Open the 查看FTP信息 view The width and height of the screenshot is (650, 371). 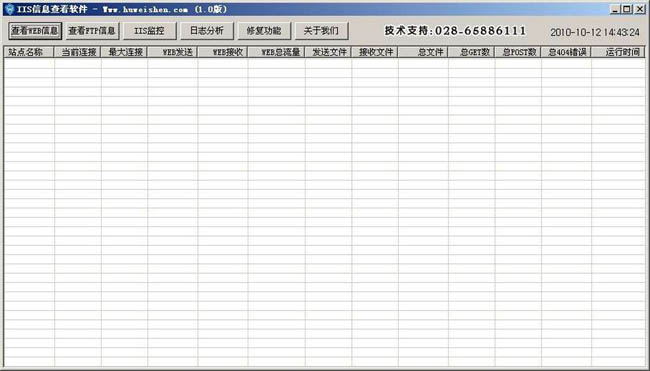point(92,31)
